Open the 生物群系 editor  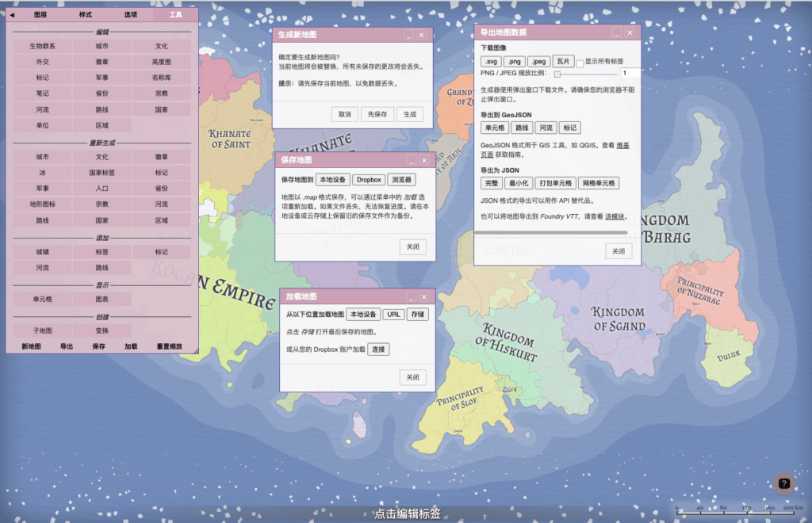coord(43,46)
